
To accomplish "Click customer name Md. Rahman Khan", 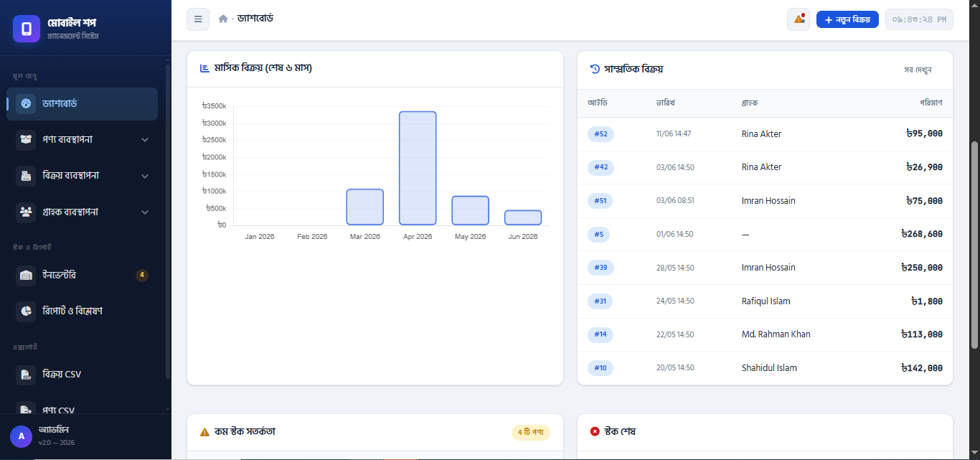I will pos(776,334).
